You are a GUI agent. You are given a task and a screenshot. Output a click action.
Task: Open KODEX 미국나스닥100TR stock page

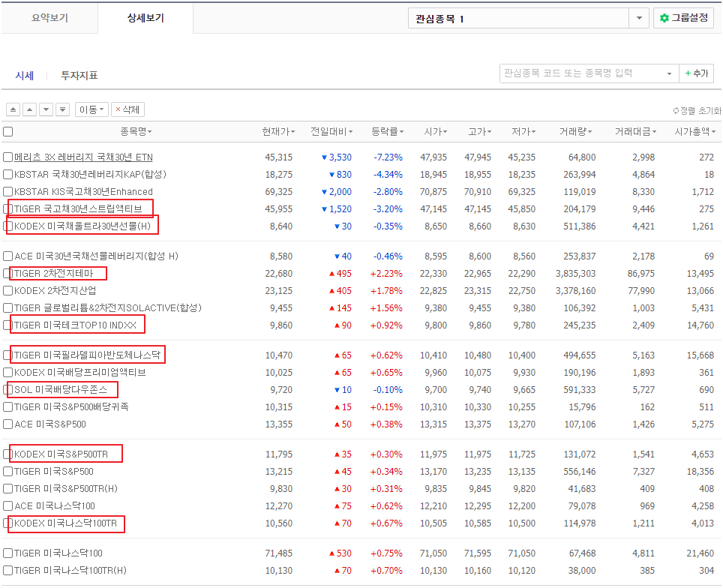coord(65,523)
